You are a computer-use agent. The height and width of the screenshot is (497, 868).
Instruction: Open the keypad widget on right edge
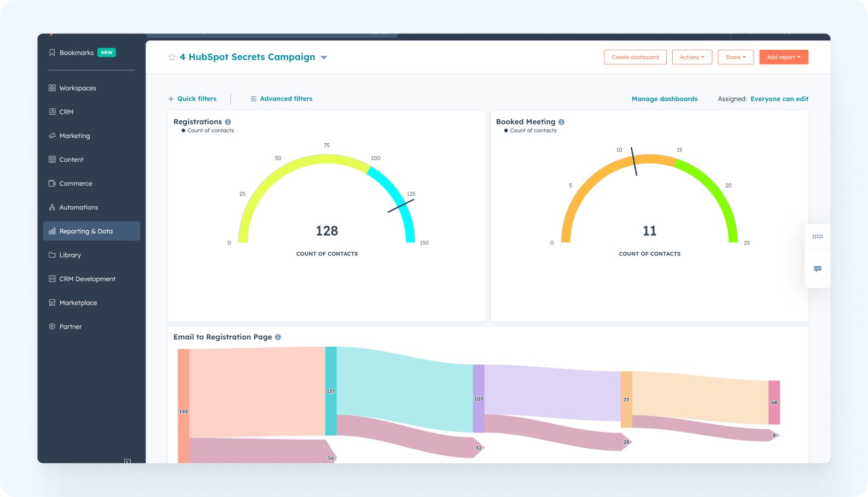tap(818, 237)
